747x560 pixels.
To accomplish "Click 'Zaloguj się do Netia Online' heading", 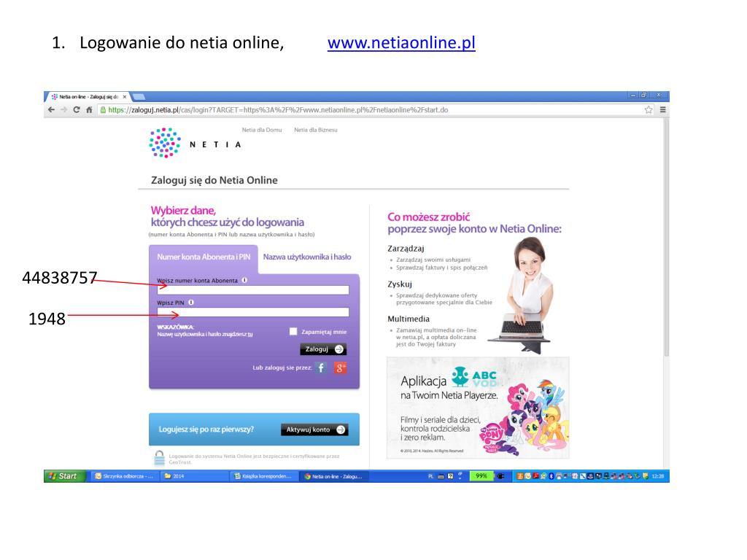I will [x=214, y=180].
